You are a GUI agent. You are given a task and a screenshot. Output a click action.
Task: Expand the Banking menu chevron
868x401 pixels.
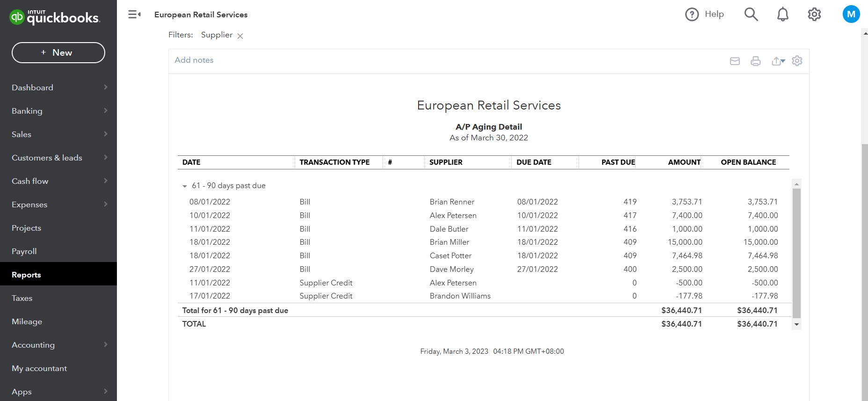click(106, 111)
